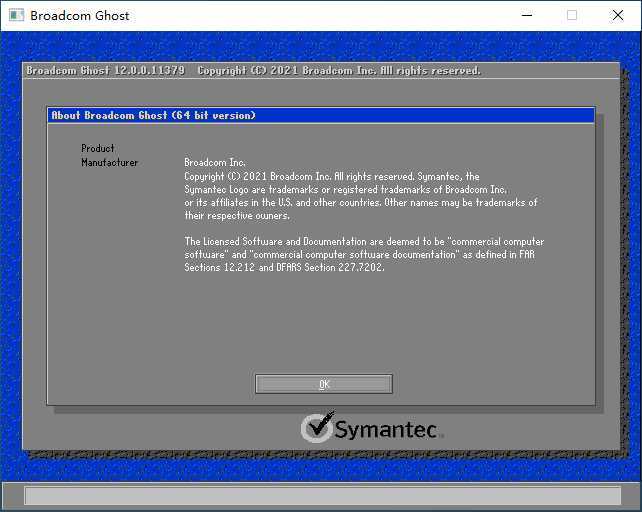The width and height of the screenshot is (642, 512).
Task: Click the 'Product' label
Action: (x=97, y=148)
